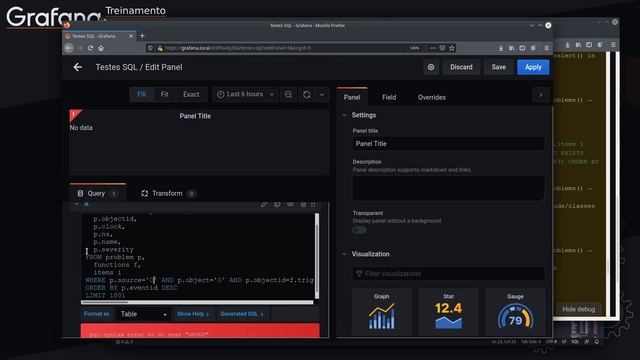The width and height of the screenshot is (640, 360).
Task: Click inside the Panel title field
Action: [448, 144]
